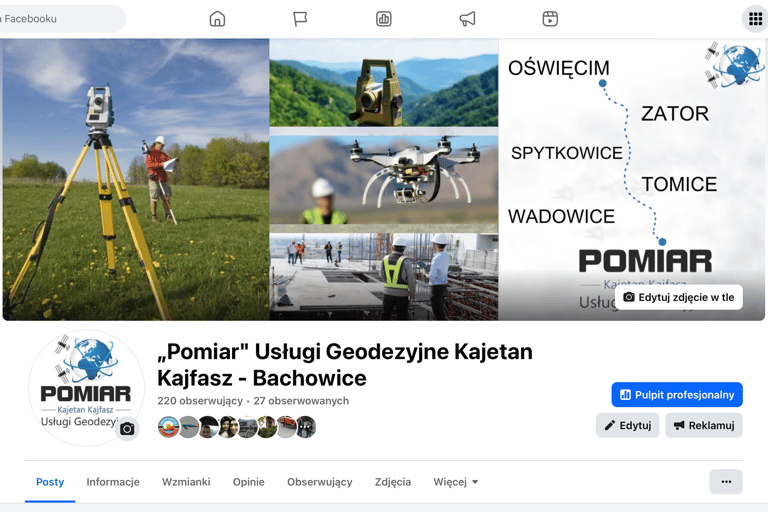Screen dimensions: 768x512
Task: Open the Ad Center megaphone icon
Action: pos(467,19)
